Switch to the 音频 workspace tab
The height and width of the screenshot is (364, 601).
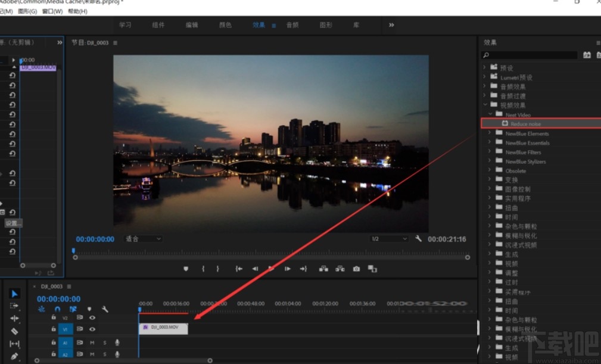[x=292, y=25]
